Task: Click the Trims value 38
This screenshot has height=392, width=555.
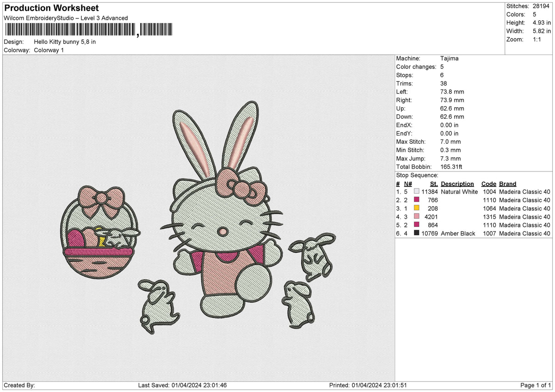Action: pos(444,84)
